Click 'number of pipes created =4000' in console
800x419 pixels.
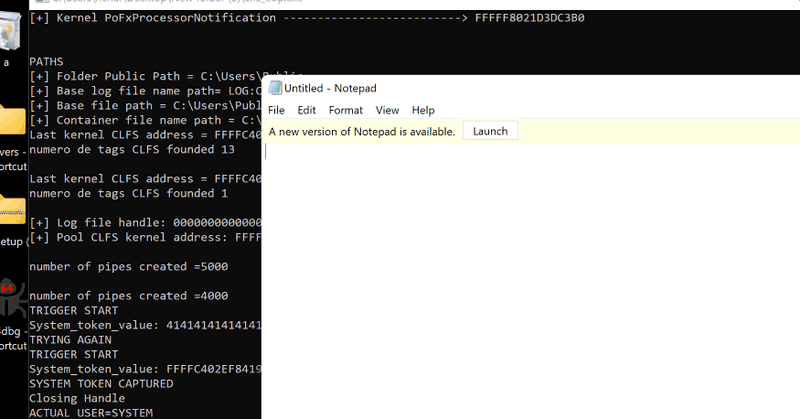tap(129, 296)
